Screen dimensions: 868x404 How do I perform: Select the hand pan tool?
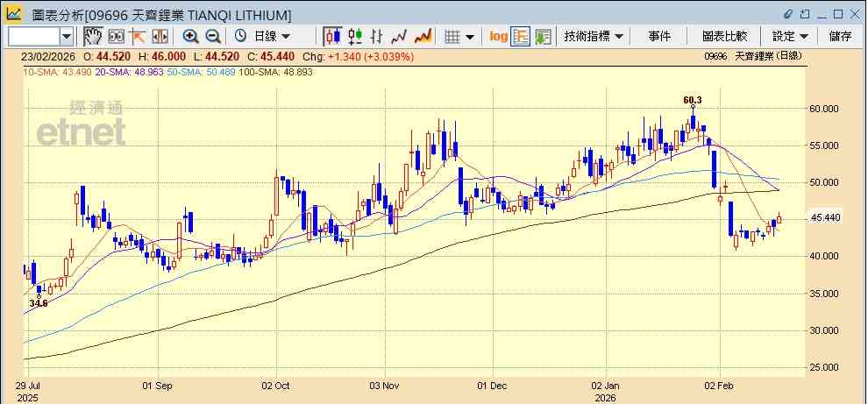click(92, 37)
